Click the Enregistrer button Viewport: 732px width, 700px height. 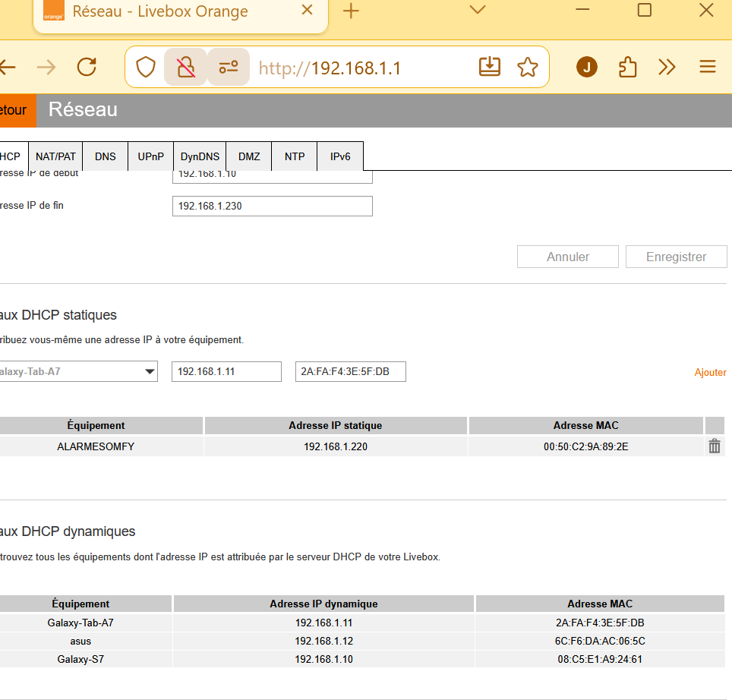(x=676, y=257)
